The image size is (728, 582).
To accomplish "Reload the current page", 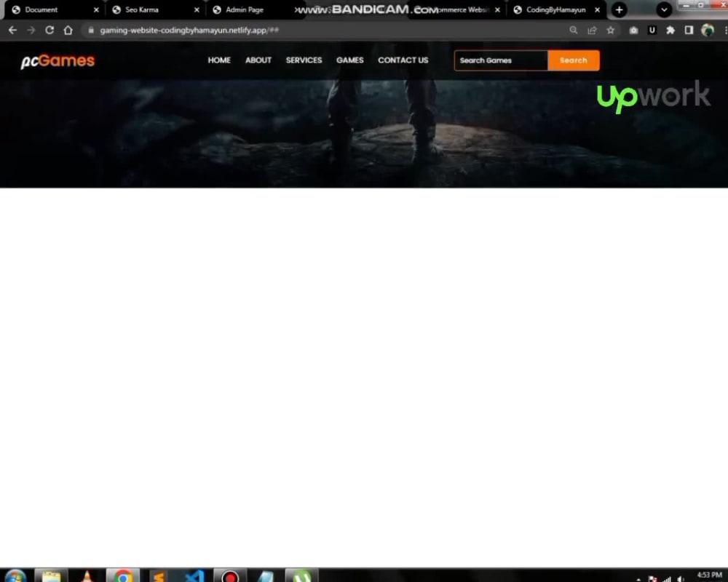I will pos(50,30).
